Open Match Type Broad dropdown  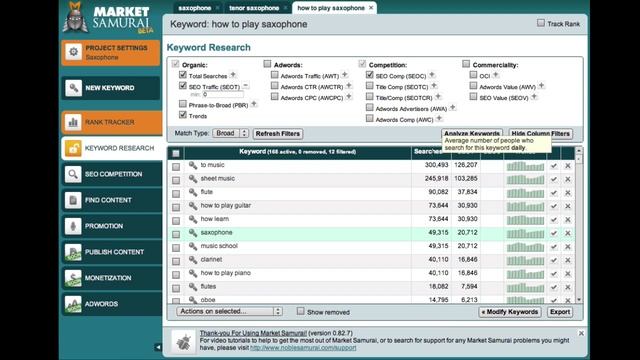tap(231, 133)
